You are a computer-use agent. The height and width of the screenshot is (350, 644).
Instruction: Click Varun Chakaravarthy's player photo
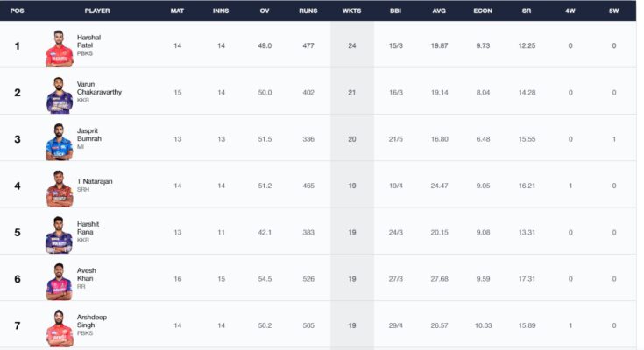coord(60,95)
